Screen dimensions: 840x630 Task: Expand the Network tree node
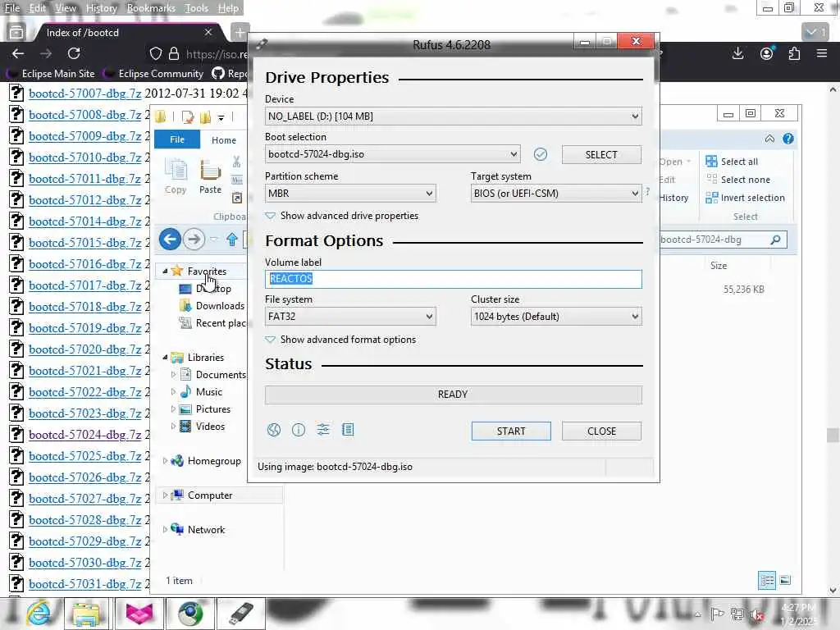(165, 529)
